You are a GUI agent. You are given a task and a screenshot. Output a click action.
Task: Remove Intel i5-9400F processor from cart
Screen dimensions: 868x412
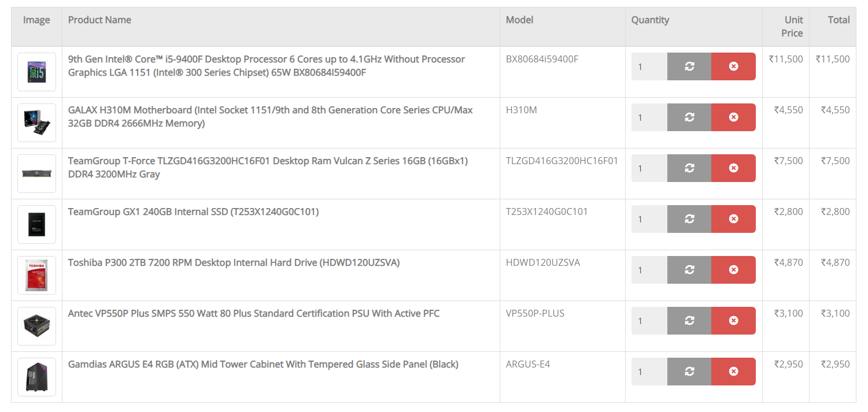[x=733, y=66]
